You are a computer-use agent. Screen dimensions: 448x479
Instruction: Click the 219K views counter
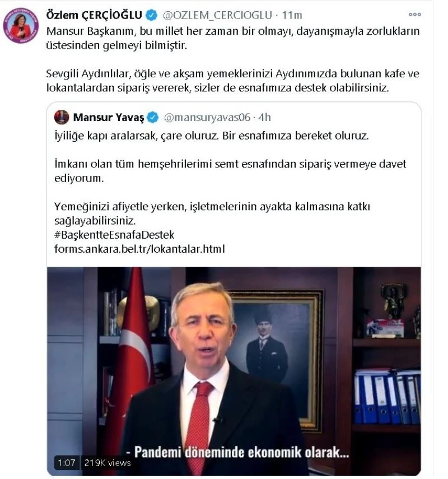[108, 463]
